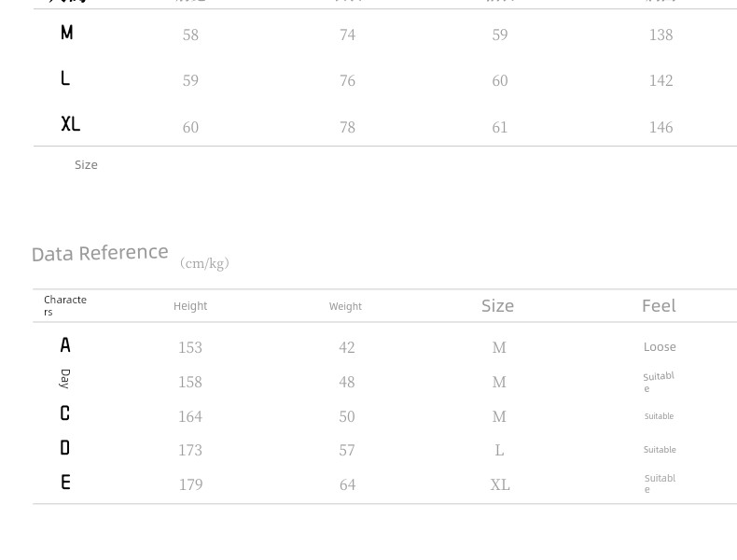The width and height of the screenshot is (737, 560).
Task: Click the height value 179
Action: pyautogui.click(x=190, y=484)
